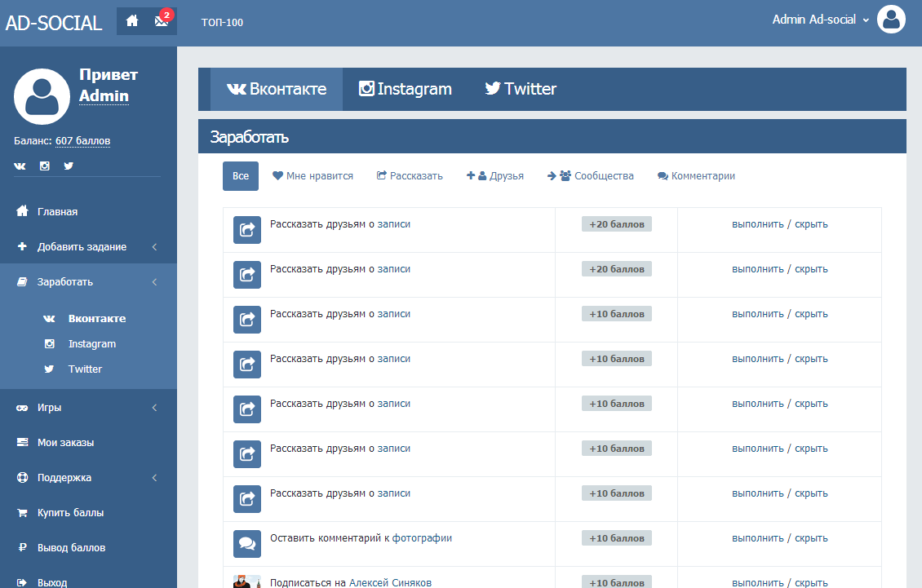
Task: Click the home icon in top bar
Action: tap(131, 21)
